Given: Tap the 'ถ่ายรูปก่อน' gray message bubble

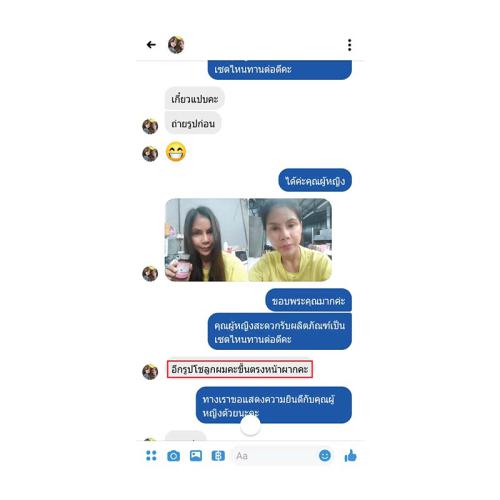Looking at the screenshot, I should (x=193, y=123).
